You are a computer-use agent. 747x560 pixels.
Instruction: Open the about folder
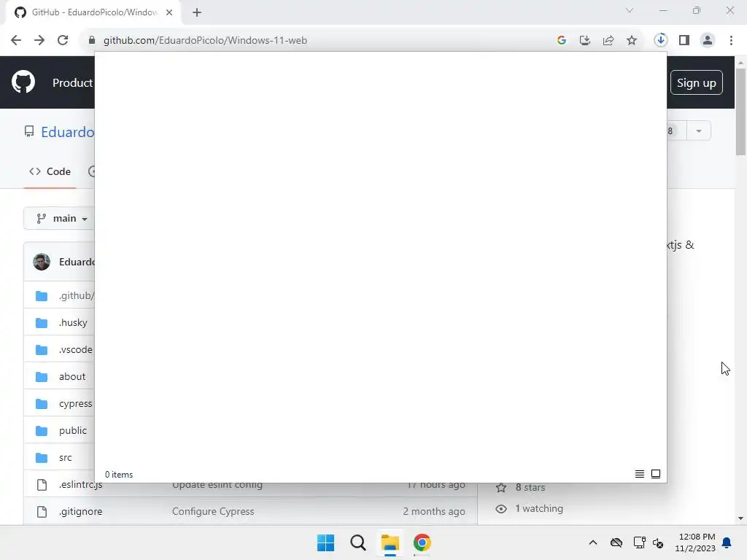[x=72, y=377]
